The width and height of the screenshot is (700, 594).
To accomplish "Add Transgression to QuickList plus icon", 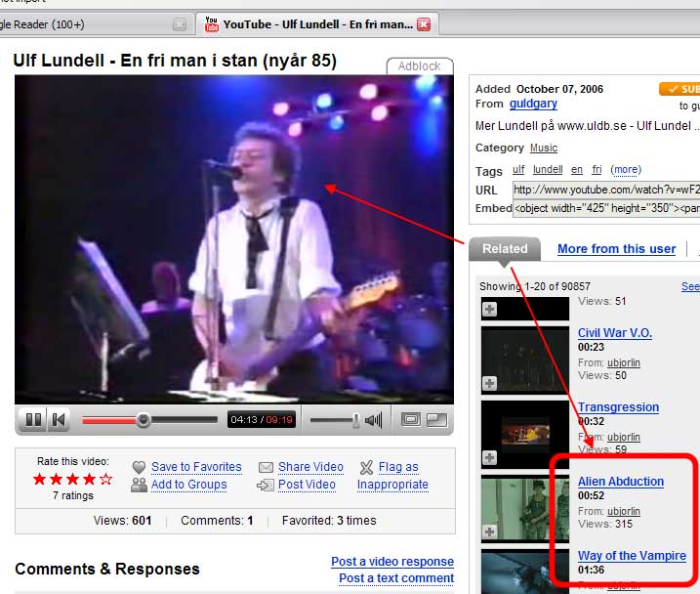I will coord(490,457).
